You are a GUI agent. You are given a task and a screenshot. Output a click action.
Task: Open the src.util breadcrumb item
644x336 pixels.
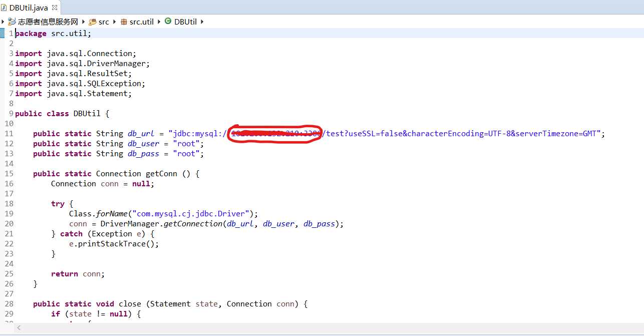point(142,22)
